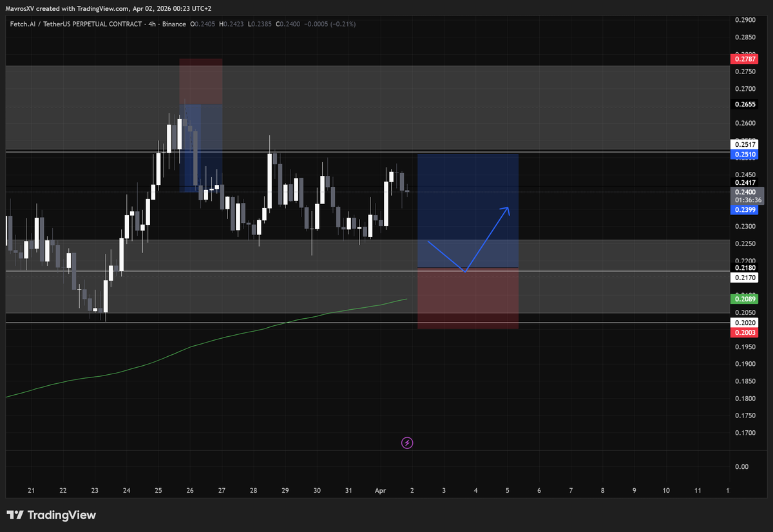Click the 4h timeframe indicator in header

(x=153, y=24)
